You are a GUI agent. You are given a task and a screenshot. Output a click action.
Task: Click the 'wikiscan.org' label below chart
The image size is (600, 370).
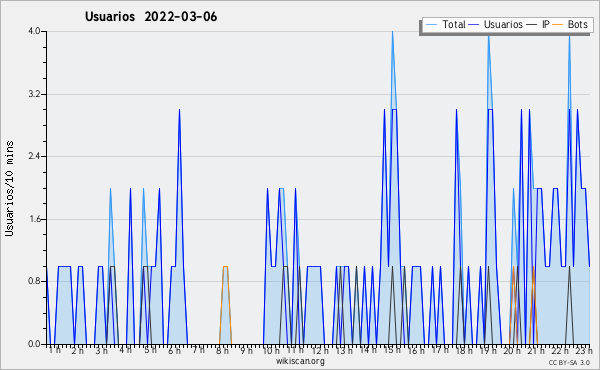click(300, 361)
